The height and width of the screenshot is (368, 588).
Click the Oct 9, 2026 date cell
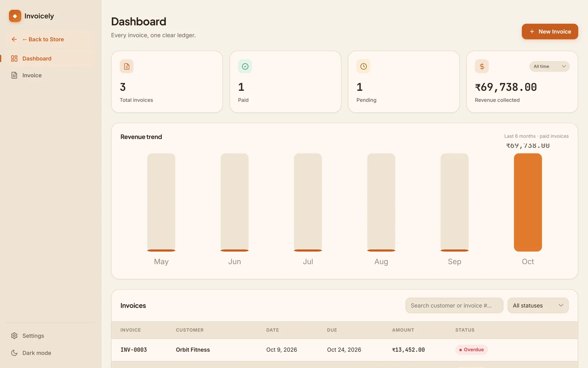pos(282,350)
